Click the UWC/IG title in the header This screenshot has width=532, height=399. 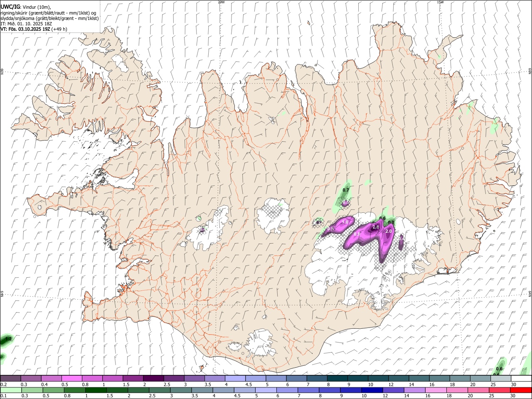pyautogui.click(x=10, y=6)
